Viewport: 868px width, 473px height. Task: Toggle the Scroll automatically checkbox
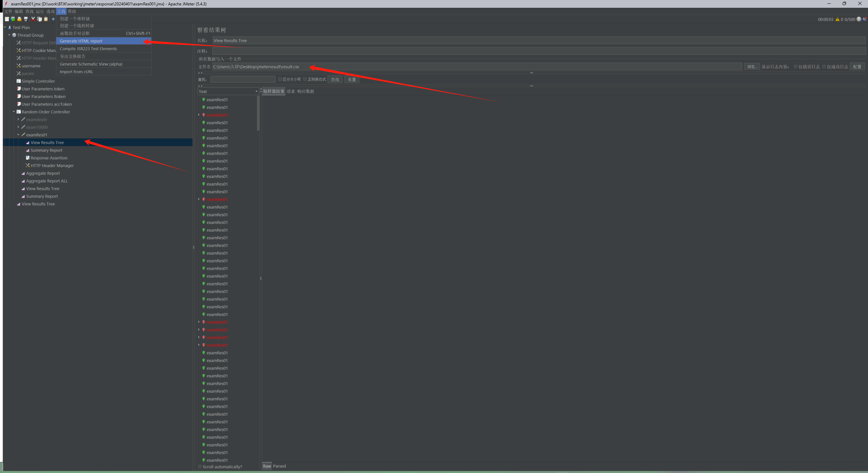pyautogui.click(x=200, y=467)
